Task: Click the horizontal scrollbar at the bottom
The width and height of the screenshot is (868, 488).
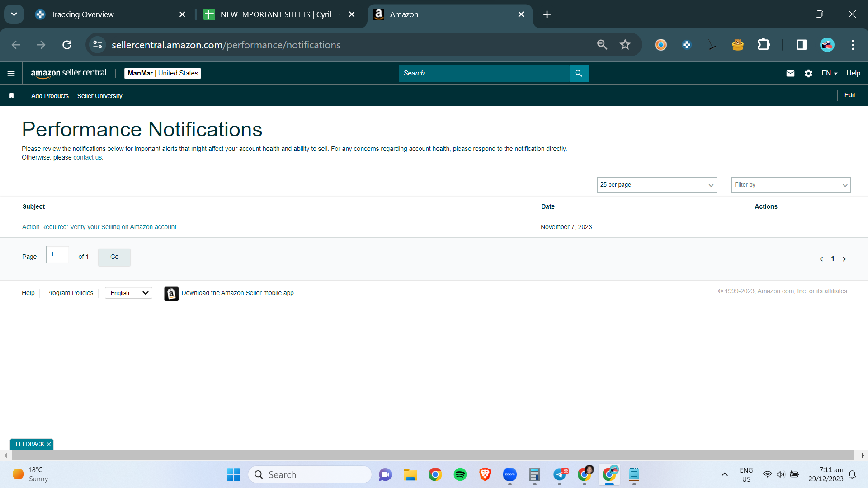Action: [x=433, y=455]
